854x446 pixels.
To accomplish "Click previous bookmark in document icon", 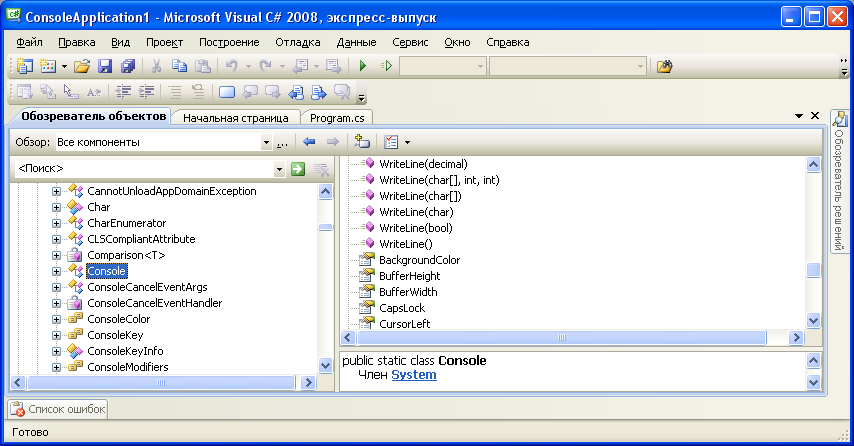I will pos(296,92).
